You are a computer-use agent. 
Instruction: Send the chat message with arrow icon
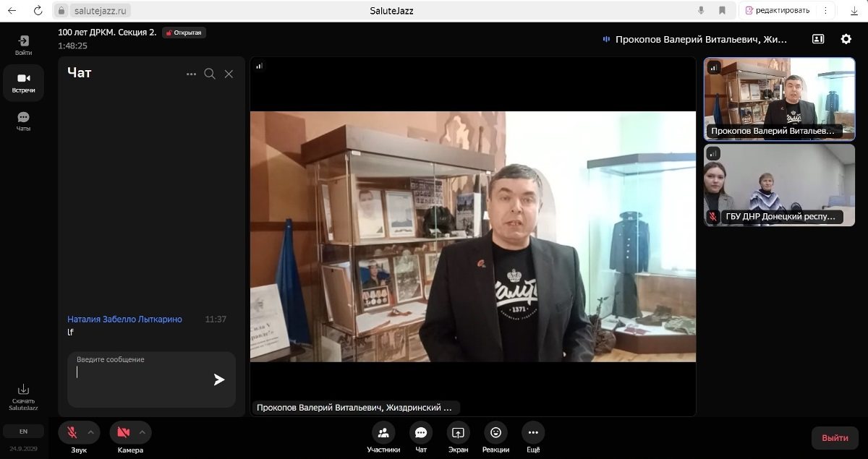pyautogui.click(x=218, y=379)
